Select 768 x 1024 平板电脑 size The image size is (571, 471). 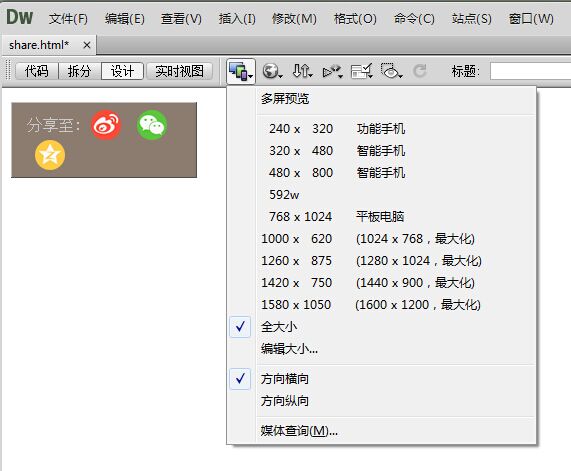point(381,217)
